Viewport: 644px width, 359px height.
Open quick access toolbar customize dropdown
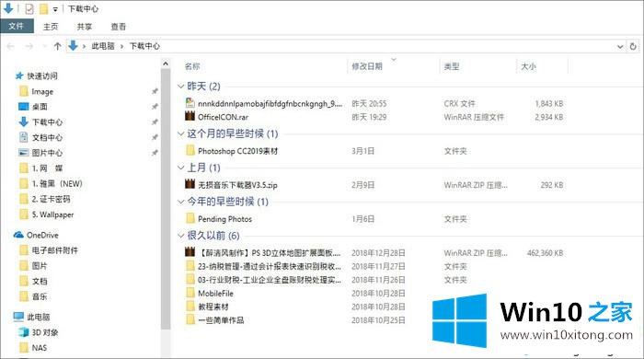(x=55, y=9)
